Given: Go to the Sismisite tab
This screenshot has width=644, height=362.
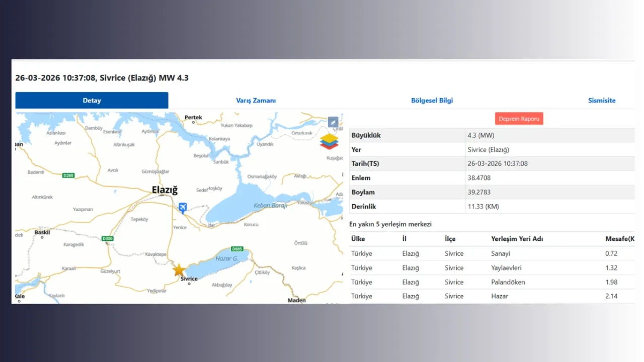Looking at the screenshot, I should point(601,101).
